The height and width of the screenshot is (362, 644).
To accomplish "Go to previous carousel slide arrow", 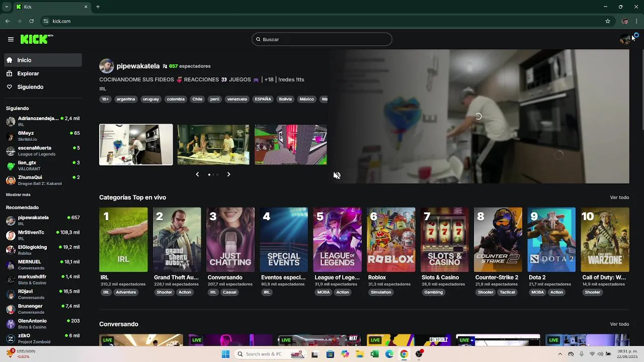I will 197,174.
